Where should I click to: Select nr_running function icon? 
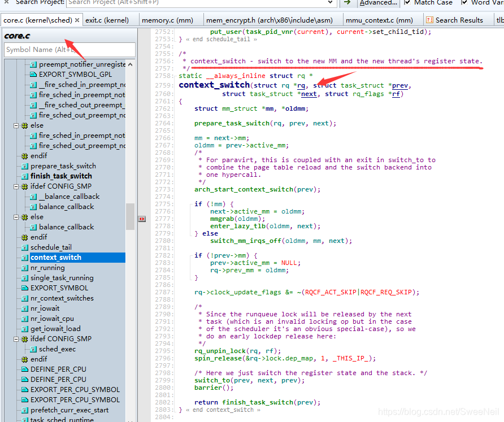coord(24,268)
